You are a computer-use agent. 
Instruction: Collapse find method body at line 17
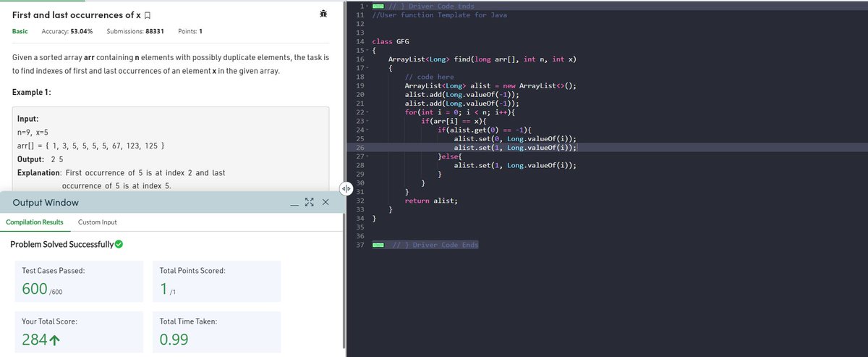367,68
